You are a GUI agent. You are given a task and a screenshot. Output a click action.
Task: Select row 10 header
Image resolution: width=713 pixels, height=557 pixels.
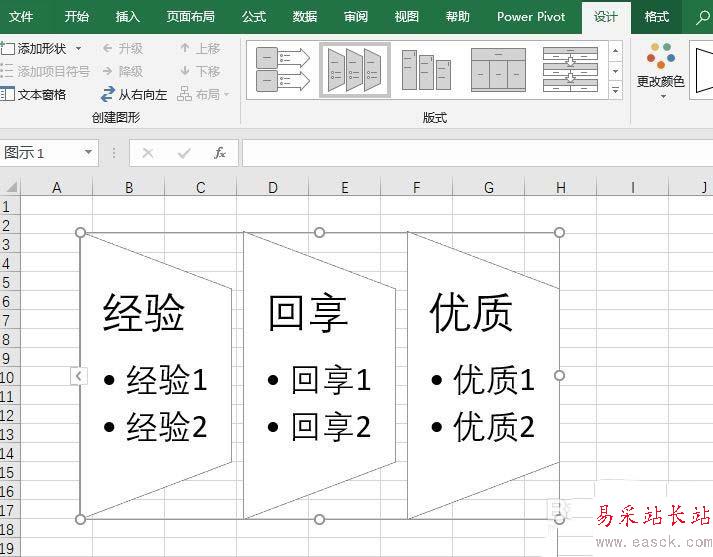pos(10,377)
